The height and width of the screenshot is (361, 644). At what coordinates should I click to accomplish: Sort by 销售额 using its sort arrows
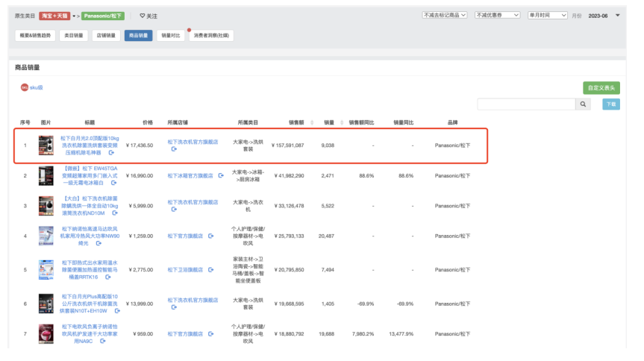pos(312,122)
